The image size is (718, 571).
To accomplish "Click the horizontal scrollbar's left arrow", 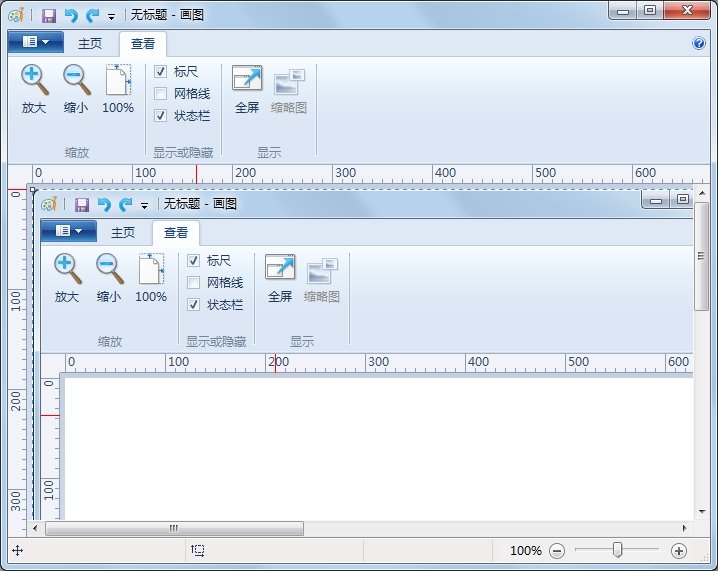I will pos(35,528).
